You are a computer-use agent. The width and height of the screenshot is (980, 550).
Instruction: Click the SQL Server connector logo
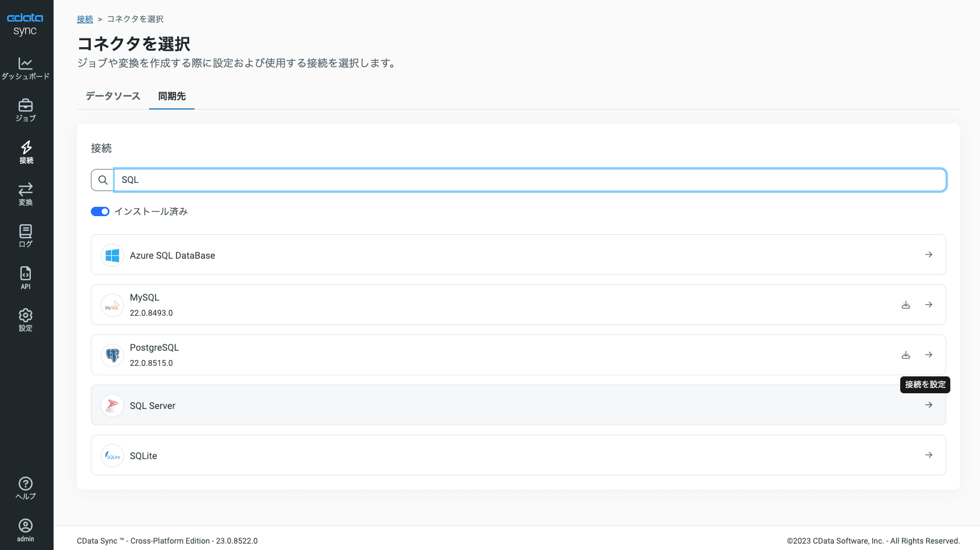pyautogui.click(x=112, y=406)
